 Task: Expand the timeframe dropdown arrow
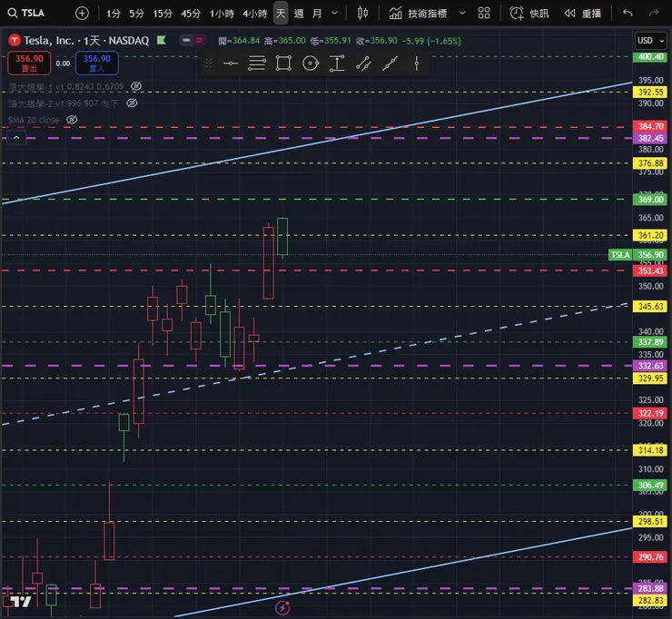335,14
